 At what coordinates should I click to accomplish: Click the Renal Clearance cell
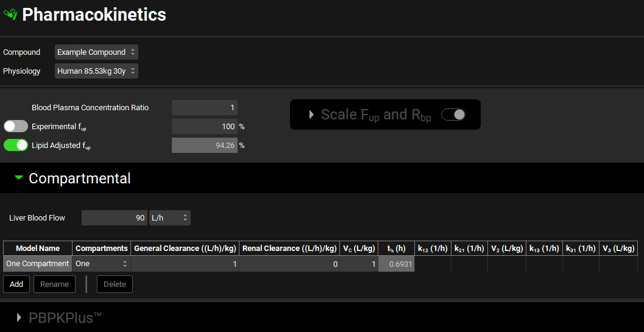(289, 264)
